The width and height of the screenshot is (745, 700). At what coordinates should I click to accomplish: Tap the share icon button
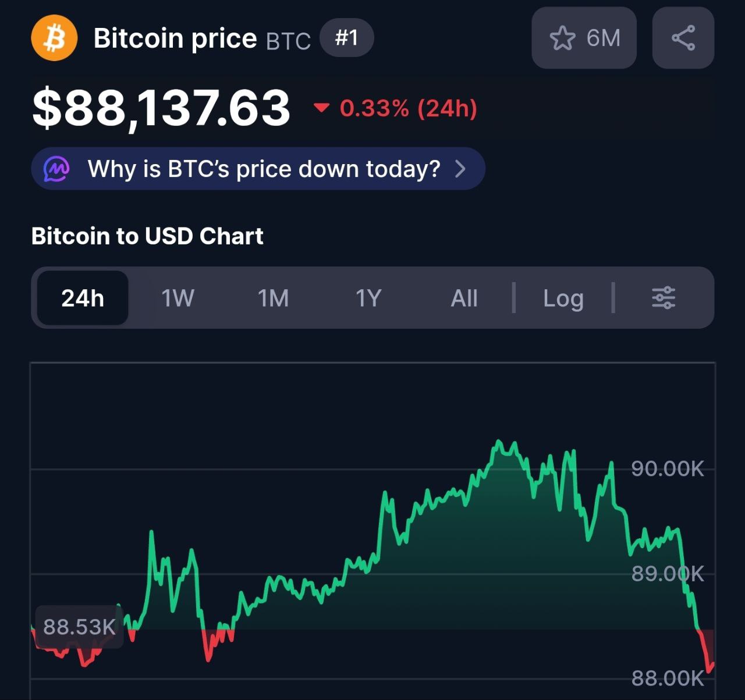[683, 38]
